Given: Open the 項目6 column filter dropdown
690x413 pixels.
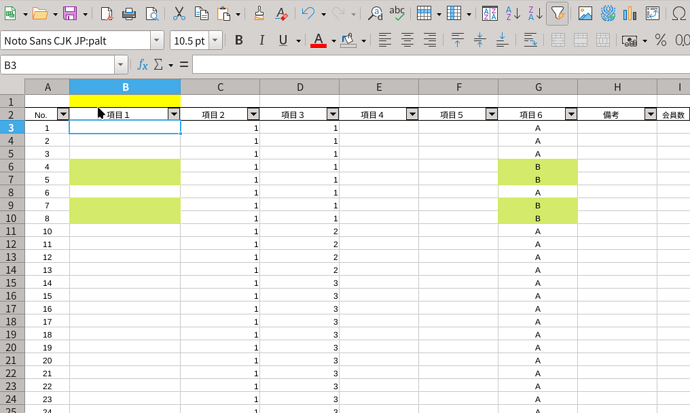Looking at the screenshot, I should point(570,115).
